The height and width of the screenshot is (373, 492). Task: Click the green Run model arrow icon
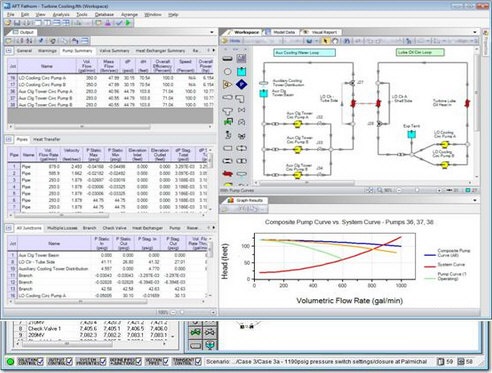(x=128, y=23)
